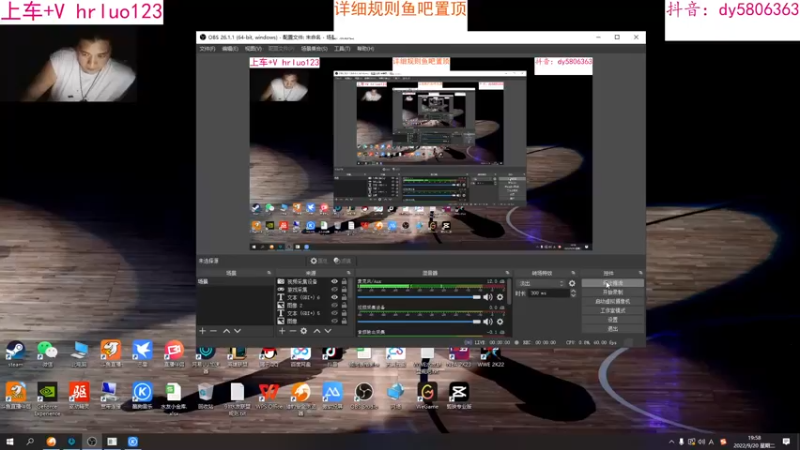Click the mixer panel vertical scrollbar

[x=509, y=292]
